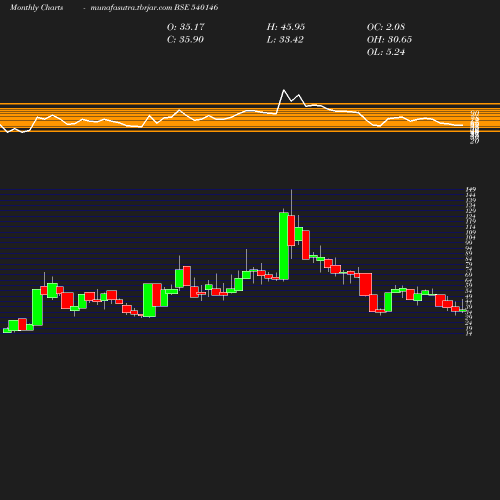The width and height of the screenshot is (500, 500).
Task: Click the close value 'C: 35.90'
Action: click(185, 39)
